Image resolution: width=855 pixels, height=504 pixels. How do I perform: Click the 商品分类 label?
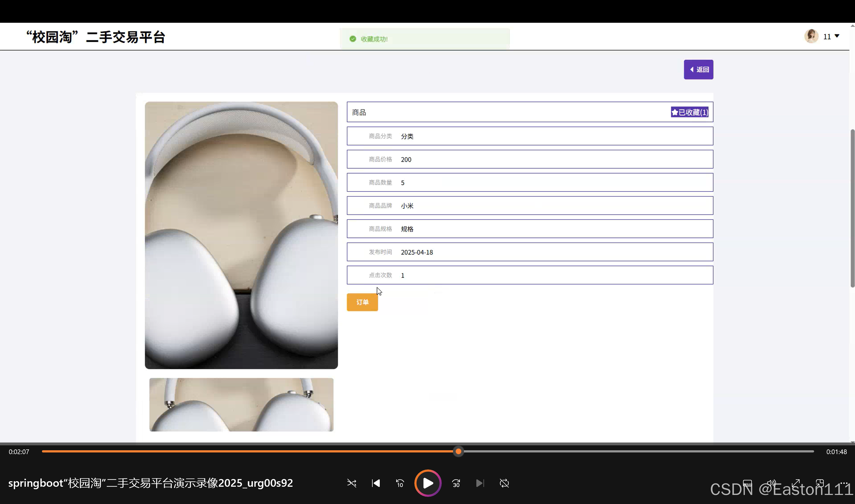(x=380, y=136)
